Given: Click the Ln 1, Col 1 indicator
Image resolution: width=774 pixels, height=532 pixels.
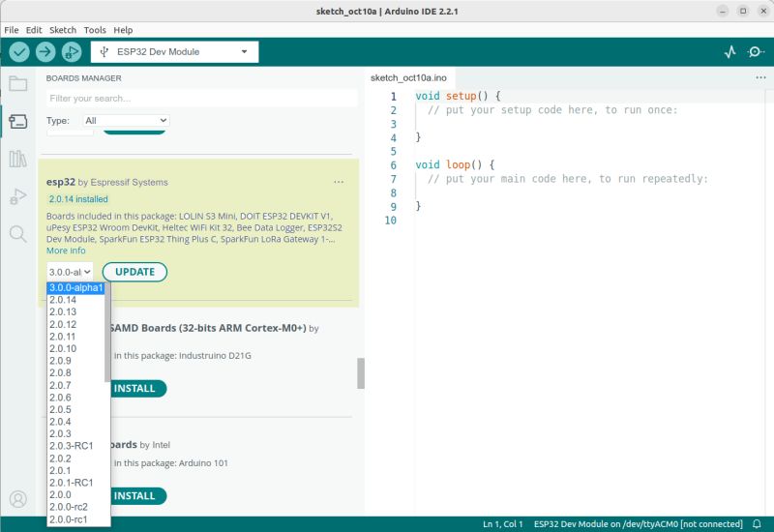Looking at the screenshot, I should coord(502,523).
